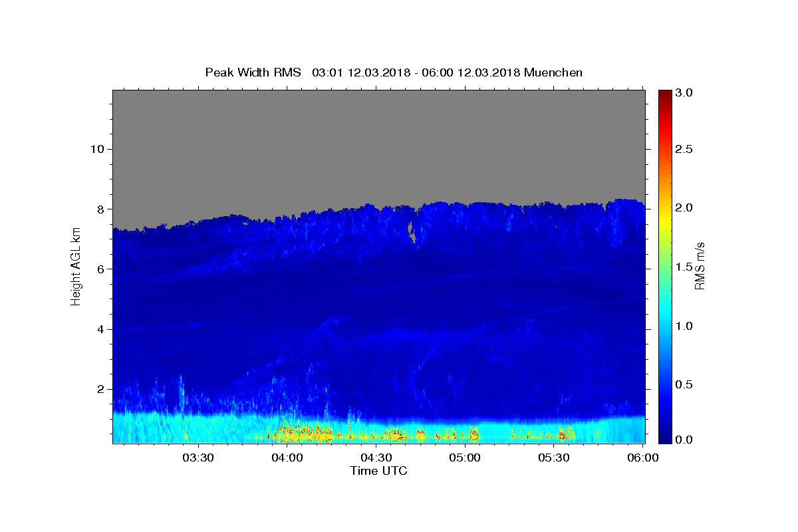The width and height of the screenshot is (798, 532).
Task: Click the colorbar value 2.0
Action: point(684,207)
